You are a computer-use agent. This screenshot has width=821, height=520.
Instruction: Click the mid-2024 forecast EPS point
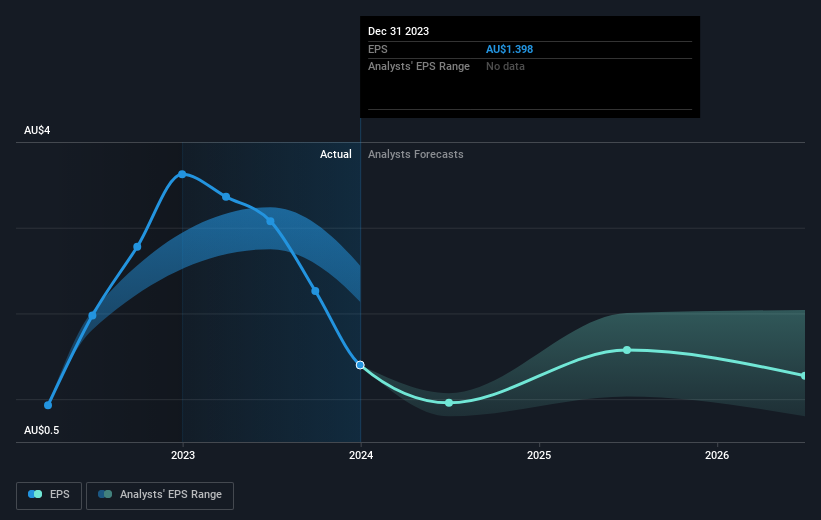pos(449,403)
